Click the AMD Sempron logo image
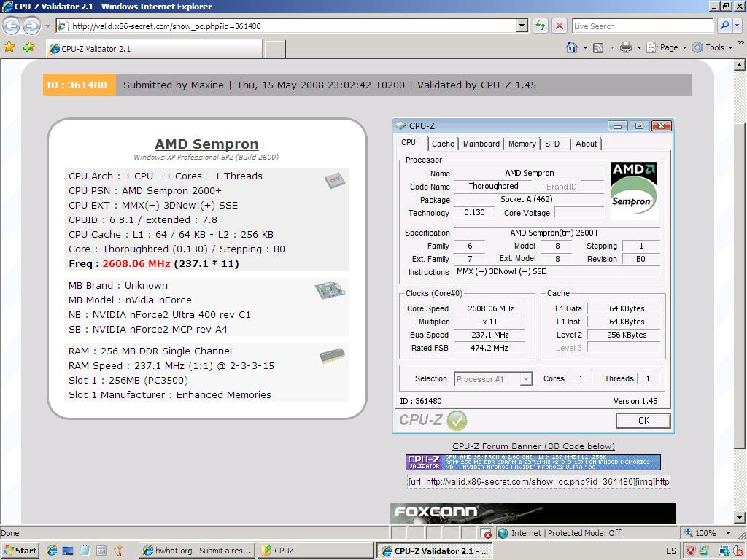Screen dimensions: 747x560 pos(634,191)
